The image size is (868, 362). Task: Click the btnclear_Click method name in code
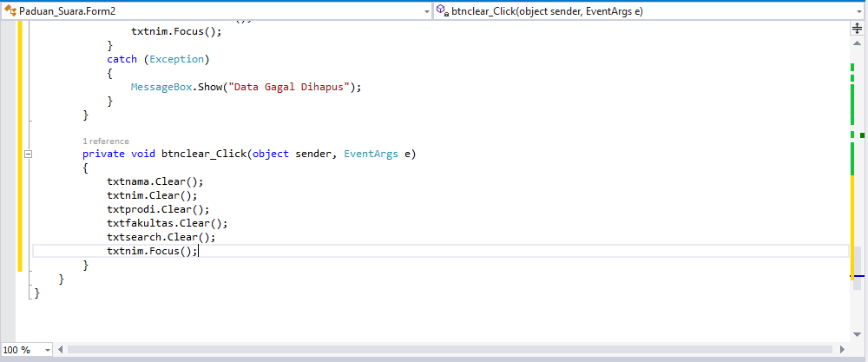coord(204,154)
